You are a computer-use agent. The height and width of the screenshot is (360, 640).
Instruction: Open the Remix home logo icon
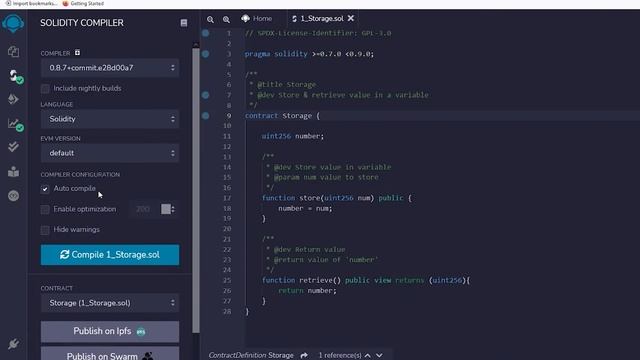tap(13, 23)
